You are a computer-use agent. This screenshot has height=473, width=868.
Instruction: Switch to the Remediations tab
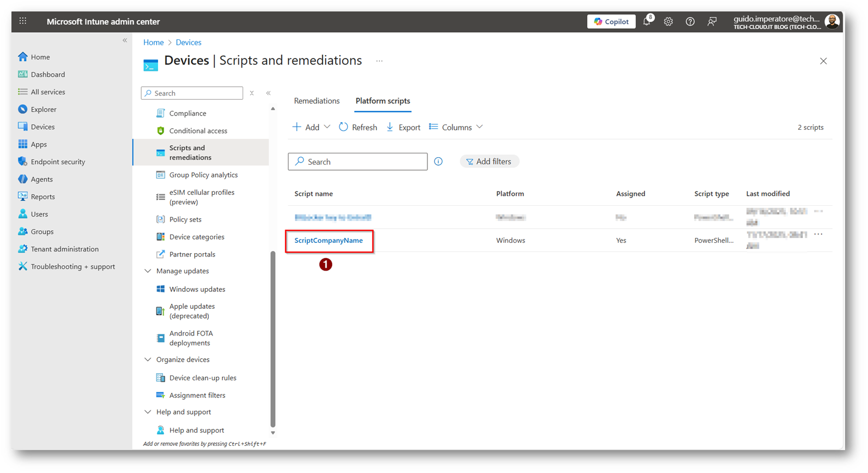[x=317, y=101]
